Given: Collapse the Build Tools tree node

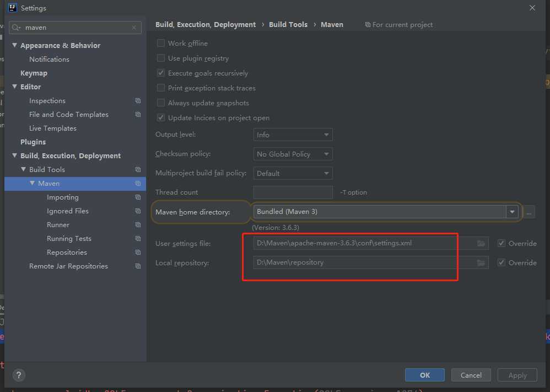Looking at the screenshot, I should click(24, 169).
